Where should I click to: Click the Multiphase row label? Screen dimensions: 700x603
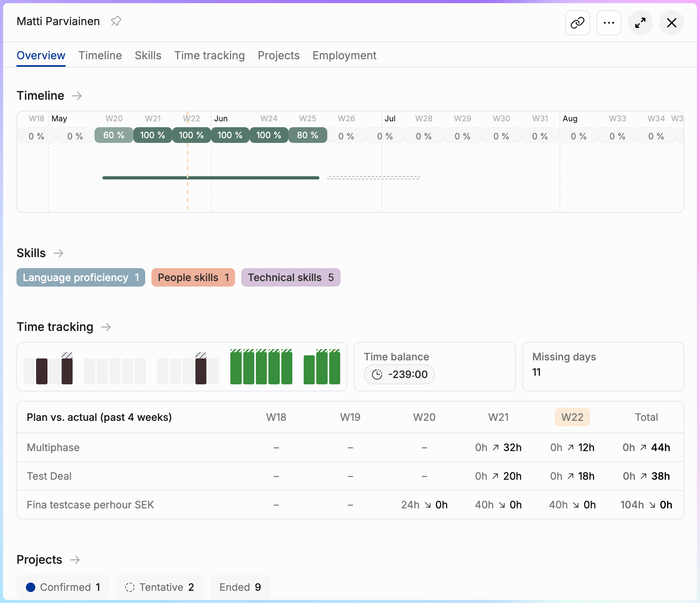pos(53,448)
